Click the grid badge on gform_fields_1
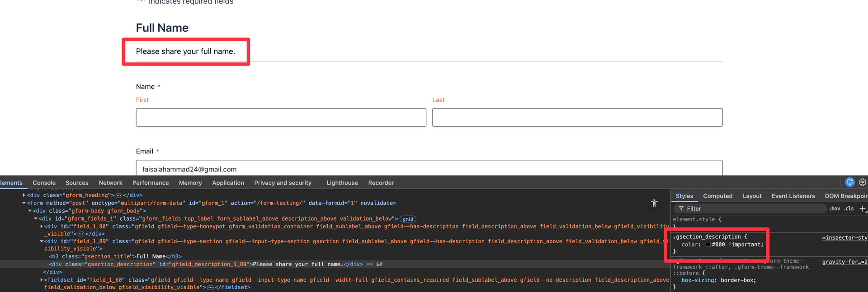This screenshot has height=292, width=868. tap(408, 219)
